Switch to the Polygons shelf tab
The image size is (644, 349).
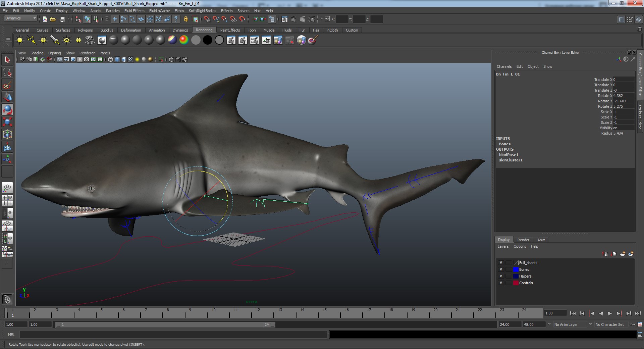(85, 30)
